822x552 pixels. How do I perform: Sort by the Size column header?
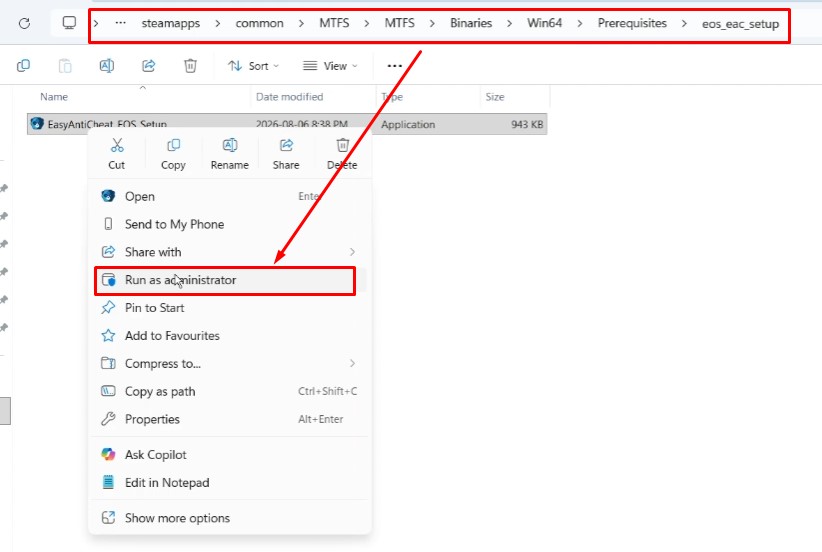pos(495,97)
